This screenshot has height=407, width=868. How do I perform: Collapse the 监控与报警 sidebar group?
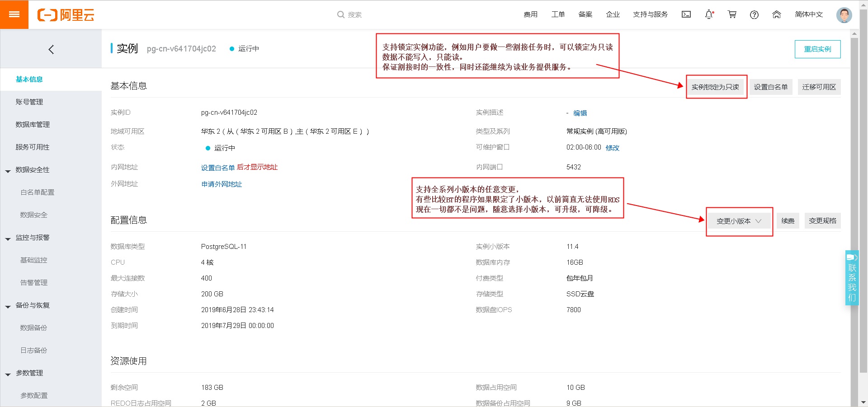(8, 239)
